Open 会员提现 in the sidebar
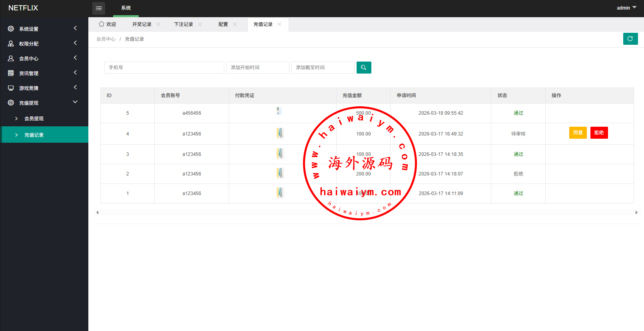The height and width of the screenshot is (331, 644). coord(34,119)
